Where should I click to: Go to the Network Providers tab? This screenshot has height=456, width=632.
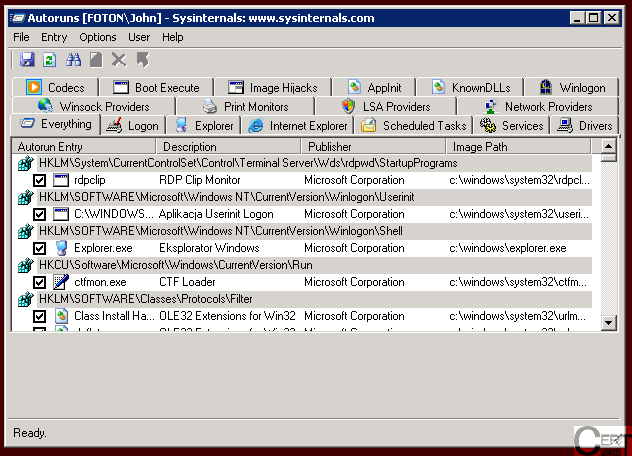[538, 106]
